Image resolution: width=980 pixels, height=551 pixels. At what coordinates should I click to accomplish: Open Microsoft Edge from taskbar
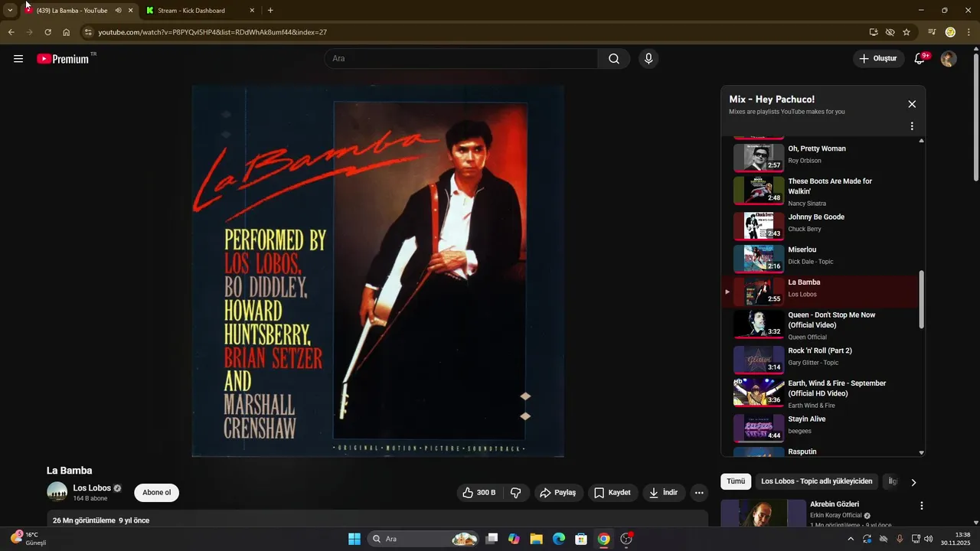pos(559,539)
